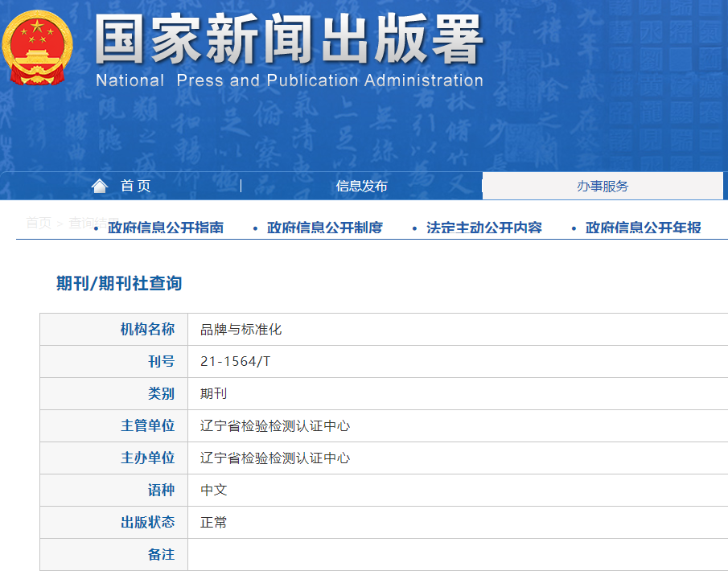Screen dimensions: 728x575
Task: Switch to the 信息发布 tab
Action: point(360,185)
